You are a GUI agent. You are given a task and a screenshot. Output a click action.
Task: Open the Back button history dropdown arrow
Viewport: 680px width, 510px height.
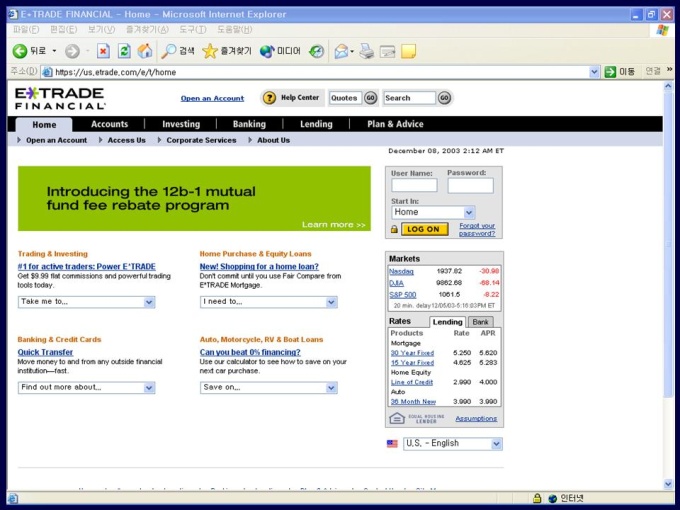pyautogui.click(x=54, y=51)
